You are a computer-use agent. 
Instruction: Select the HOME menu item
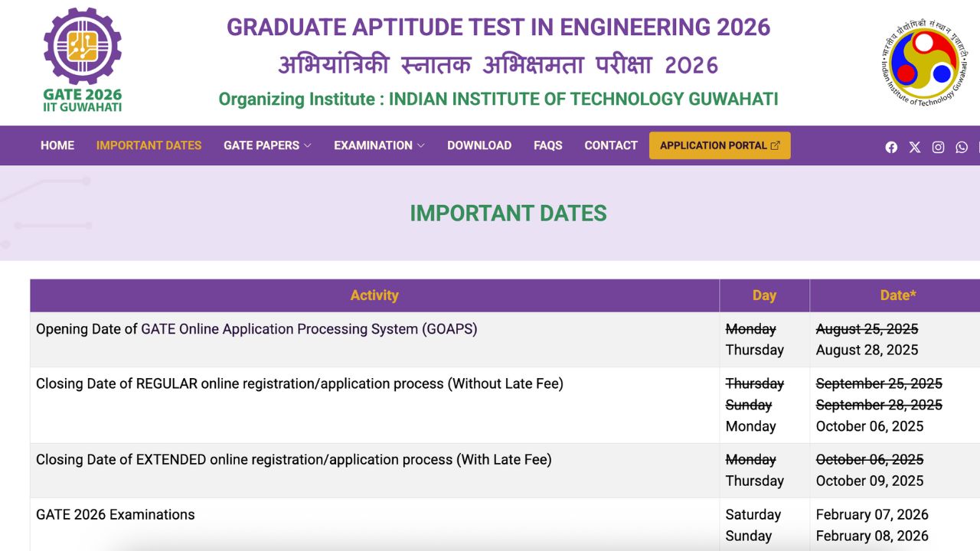57,145
